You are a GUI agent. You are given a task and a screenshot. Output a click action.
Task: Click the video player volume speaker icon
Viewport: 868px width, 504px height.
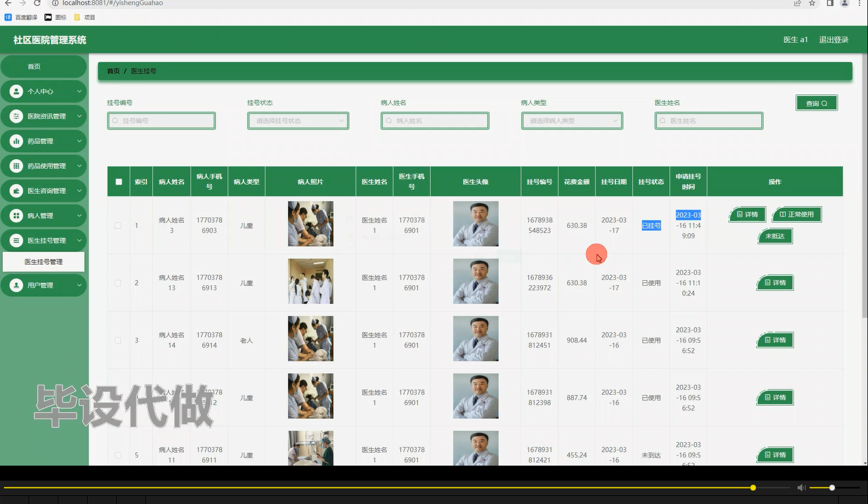tap(802, 487)
